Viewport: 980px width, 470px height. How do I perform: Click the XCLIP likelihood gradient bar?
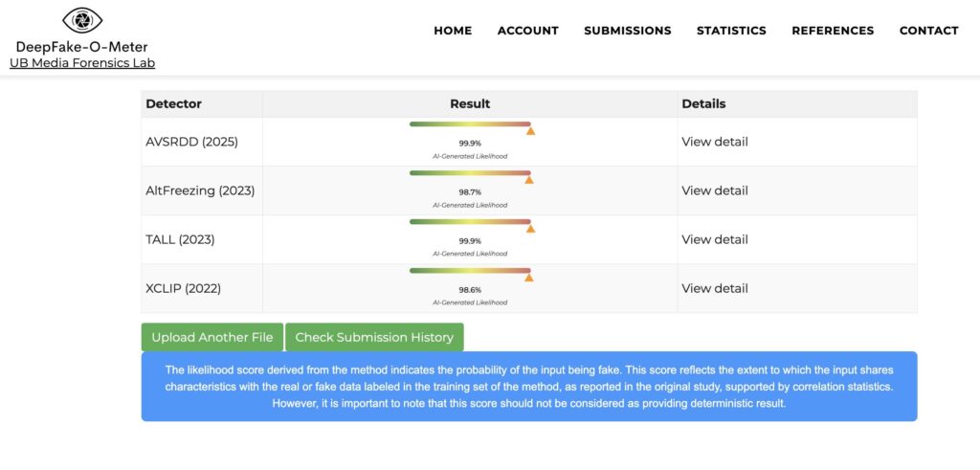click(x=469, y=270)
